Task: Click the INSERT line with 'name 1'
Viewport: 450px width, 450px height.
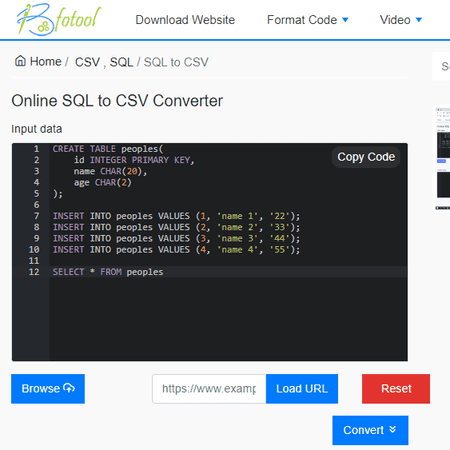Action: tap(176, 216)
